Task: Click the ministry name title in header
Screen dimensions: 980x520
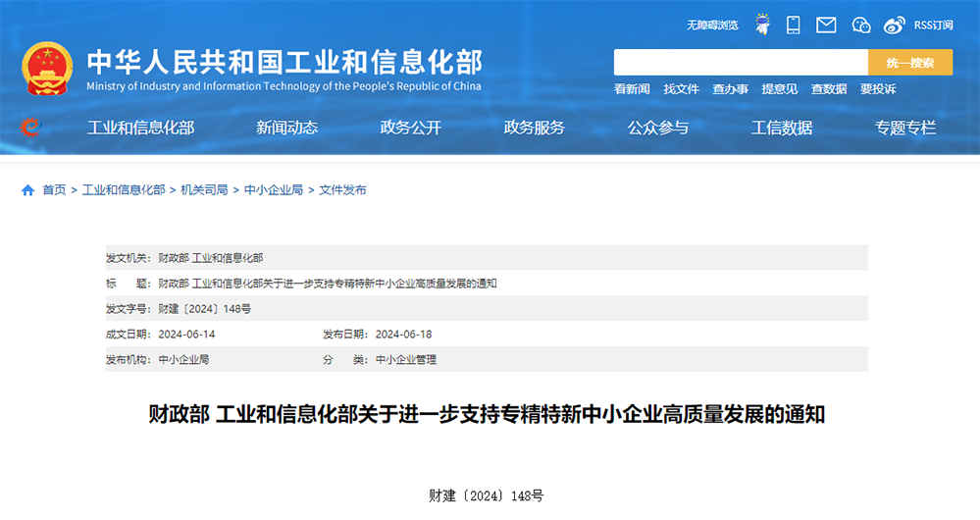Action: pyautogui.click(x=285, y=62)
